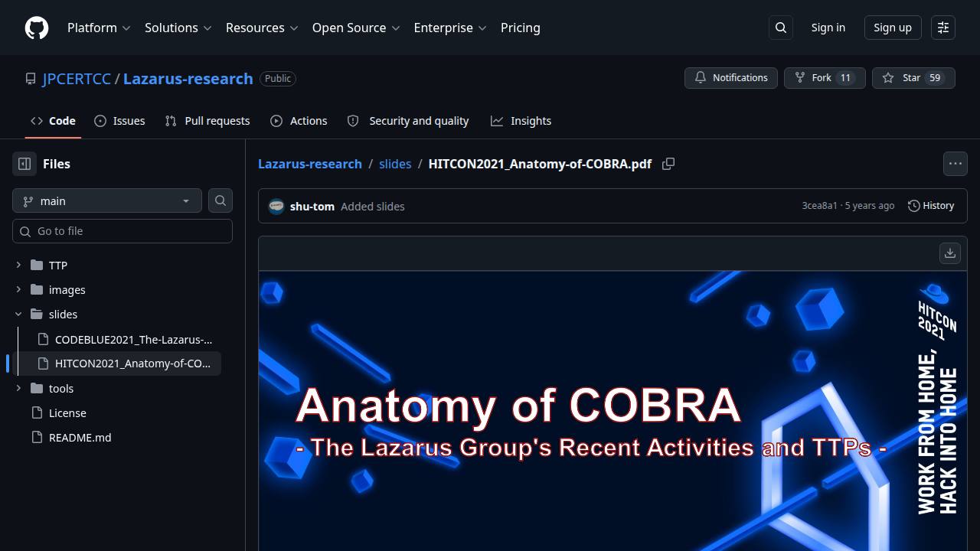980x551 pixels.
Task: Collapse the file tree side panel icon
Action: [24, 164]
